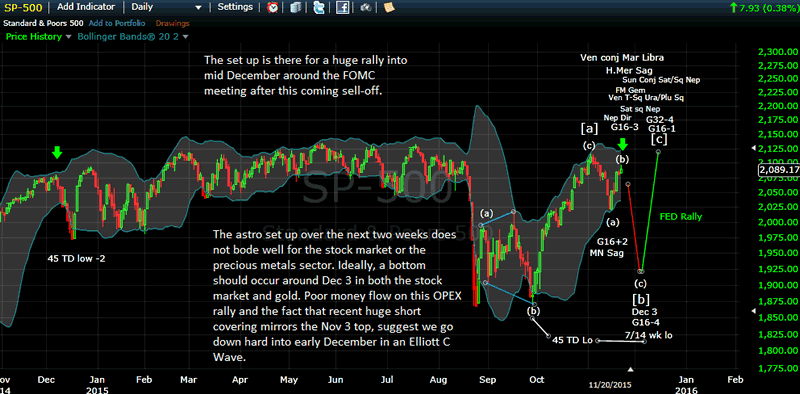The image size is (800, 394).
Task: Click the binoculars search icon
Action: 365,8
